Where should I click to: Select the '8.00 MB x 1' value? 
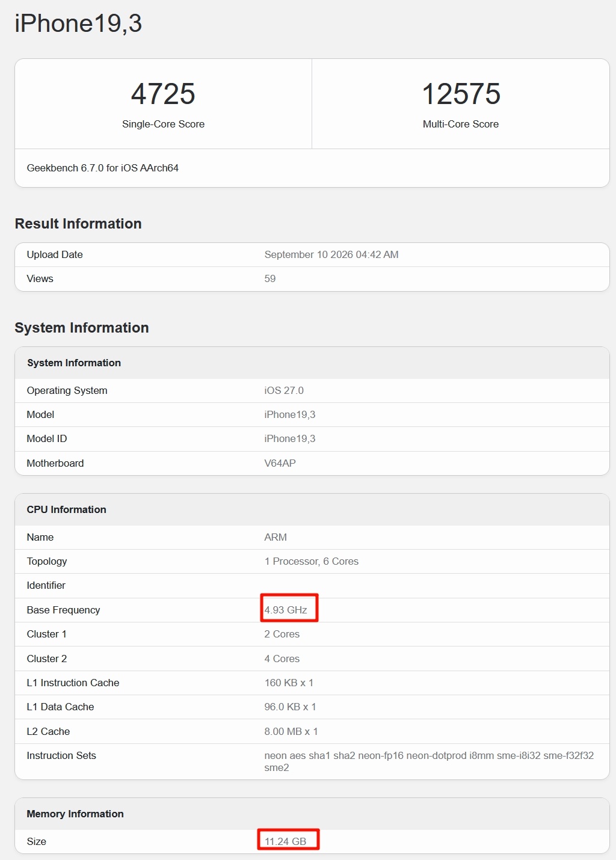(x=291, y=731)
